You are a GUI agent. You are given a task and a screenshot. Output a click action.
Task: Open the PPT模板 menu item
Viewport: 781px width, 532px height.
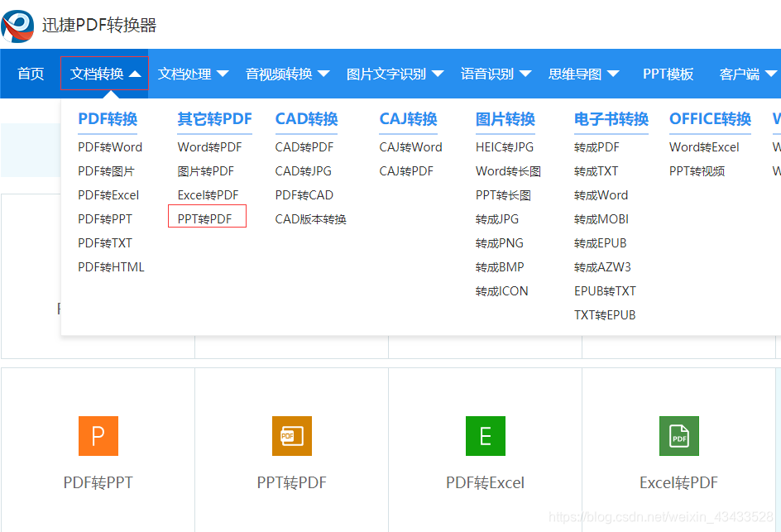coord(668,74)
